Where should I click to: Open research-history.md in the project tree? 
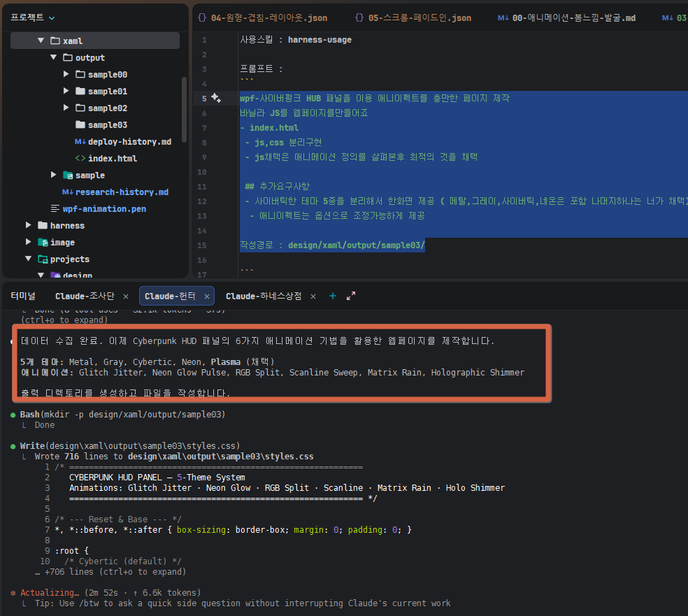pyautogui.click(x=122, y=192)
